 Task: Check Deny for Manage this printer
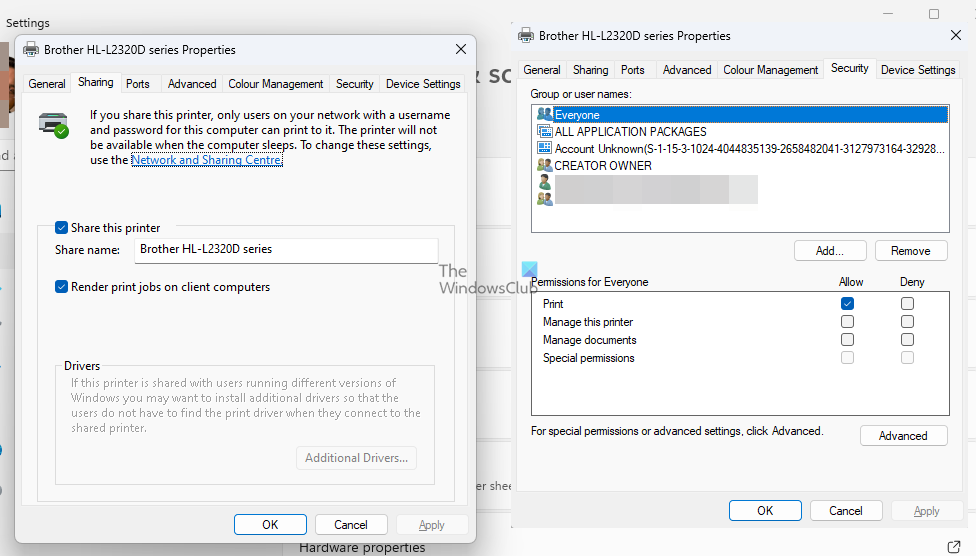[908, 322]
